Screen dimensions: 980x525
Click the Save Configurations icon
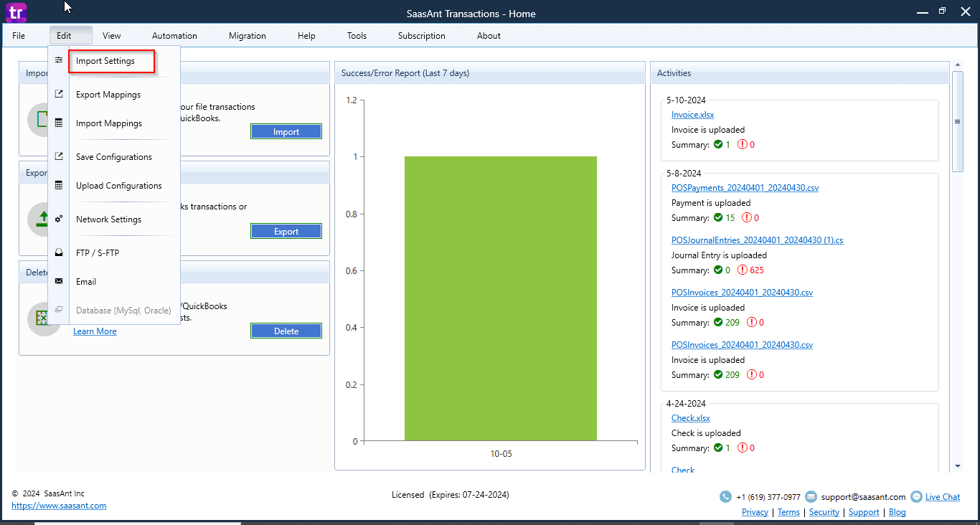(x=59, y=156)
